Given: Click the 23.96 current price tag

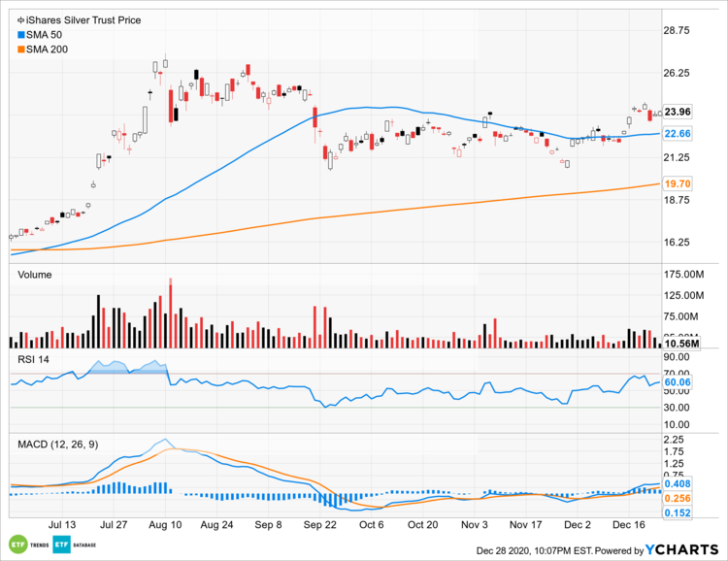Looking at the screenshot, I should pyautogui.click(x=677, y=111).
